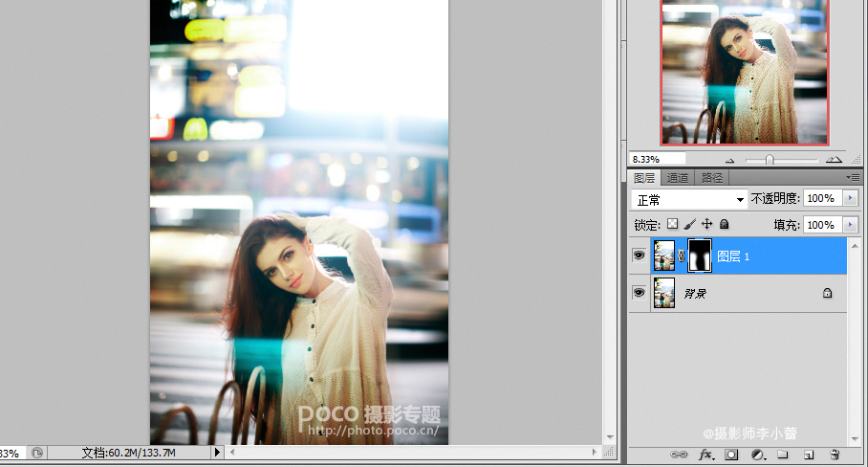This screenshot has width=868, height=467.
Task: Click mask link chain on 图层 1
Action: (681, 256)
